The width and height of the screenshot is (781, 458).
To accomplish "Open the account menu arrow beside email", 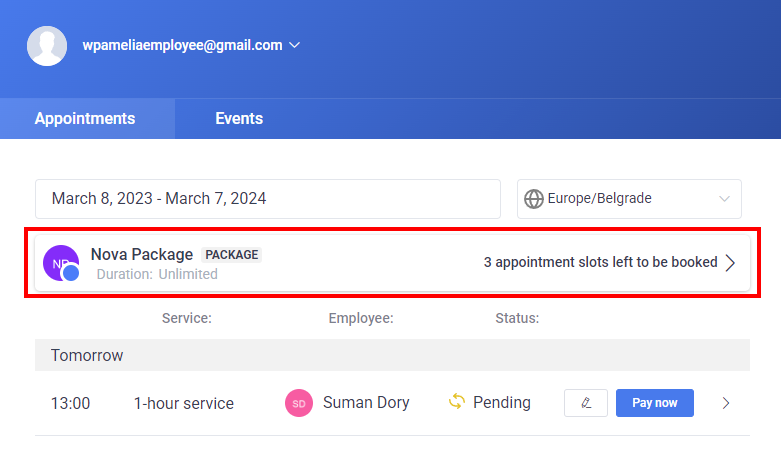I will pyautogui.click(x=295, y=45).
